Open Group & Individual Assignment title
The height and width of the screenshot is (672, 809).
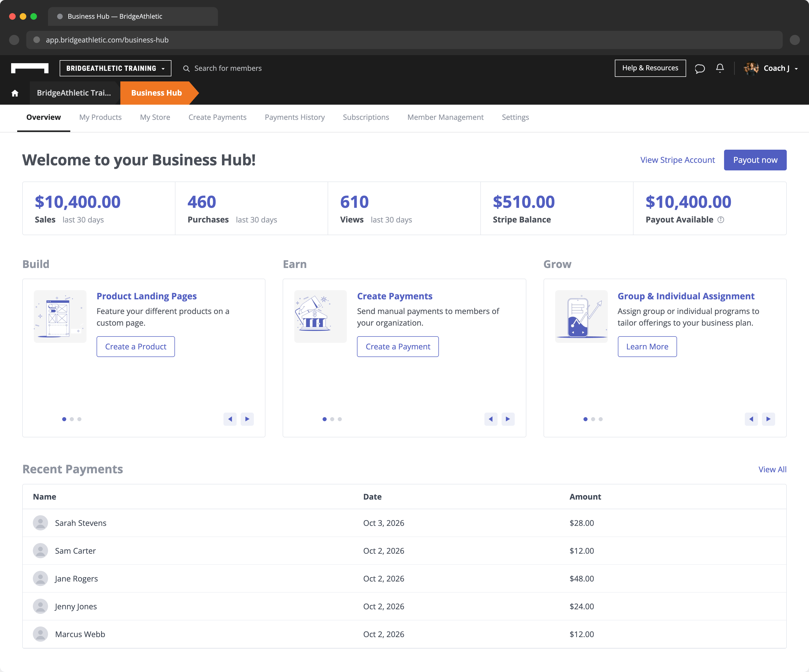(x=686, y=296)
